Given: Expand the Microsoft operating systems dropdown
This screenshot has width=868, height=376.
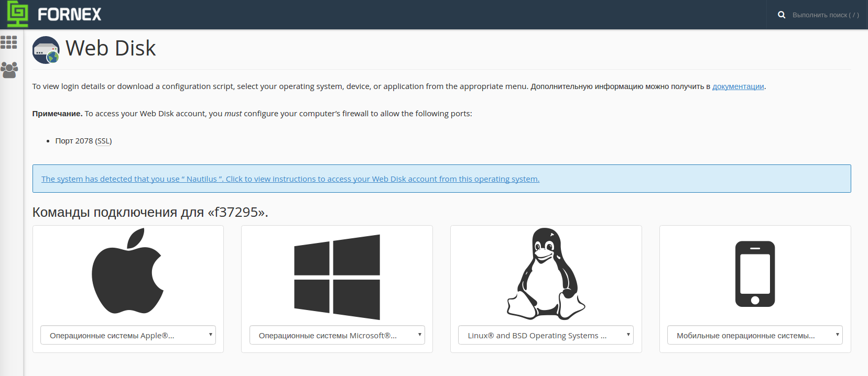Looking at the screenshot, I should (337, 335).
